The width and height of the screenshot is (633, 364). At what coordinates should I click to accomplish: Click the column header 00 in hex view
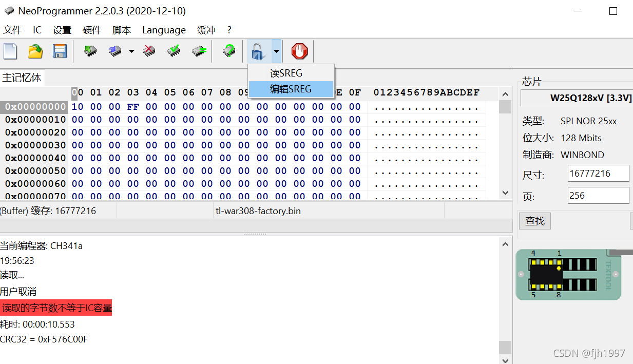point(78,92)
